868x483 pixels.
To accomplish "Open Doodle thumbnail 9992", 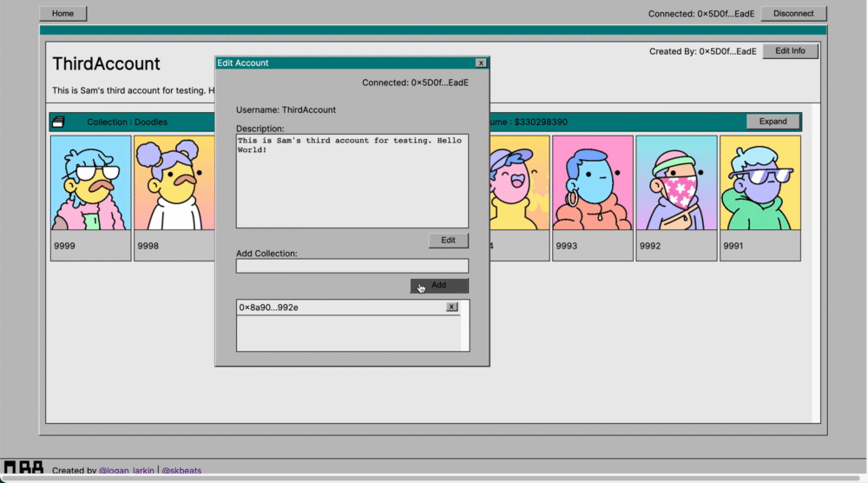I will click(x=676, y=198).
